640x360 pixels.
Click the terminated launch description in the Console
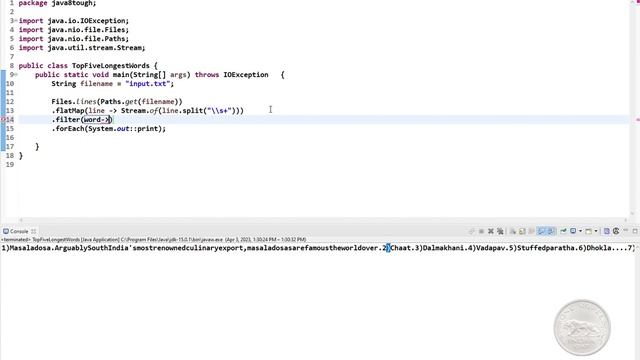tap(153, 240)
